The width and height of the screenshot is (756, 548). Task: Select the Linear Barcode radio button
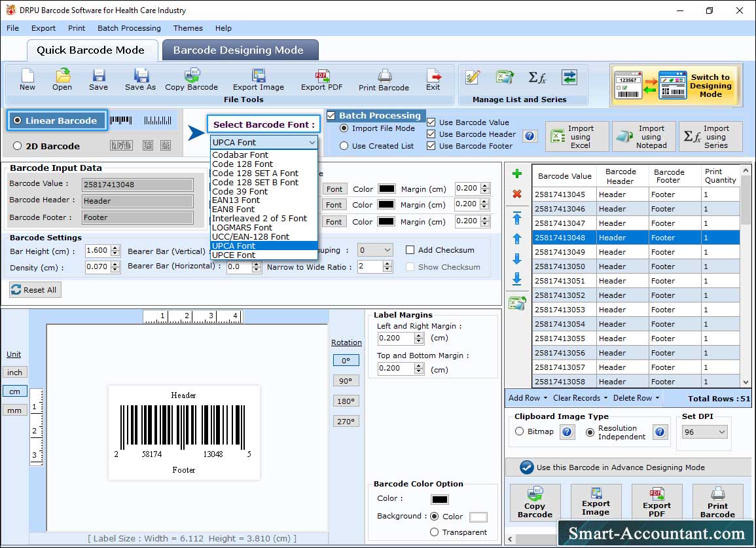click(18, 120)
